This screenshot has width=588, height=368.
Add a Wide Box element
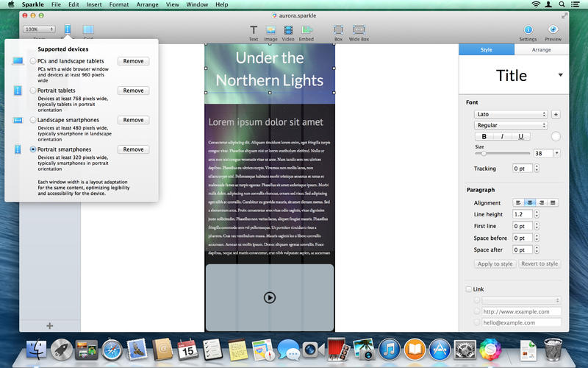(x=359, y=30)
